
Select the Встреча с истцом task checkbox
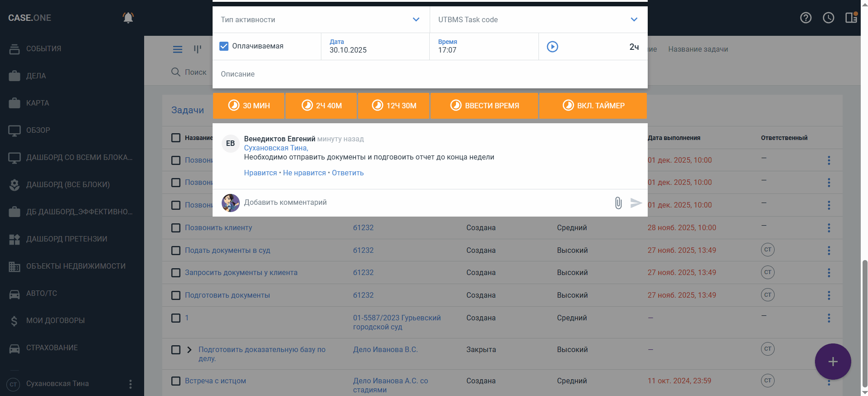click(x=176, y=381)
